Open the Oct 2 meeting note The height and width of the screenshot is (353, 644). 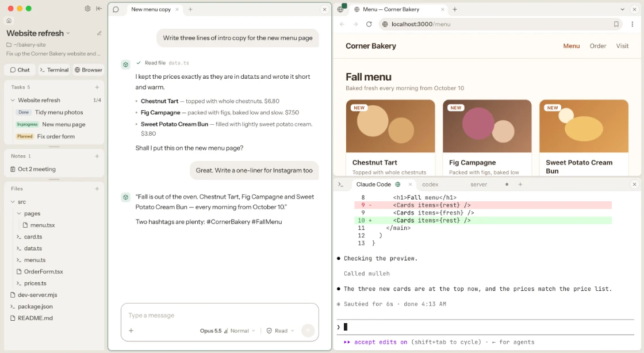[x=37, y=169]
